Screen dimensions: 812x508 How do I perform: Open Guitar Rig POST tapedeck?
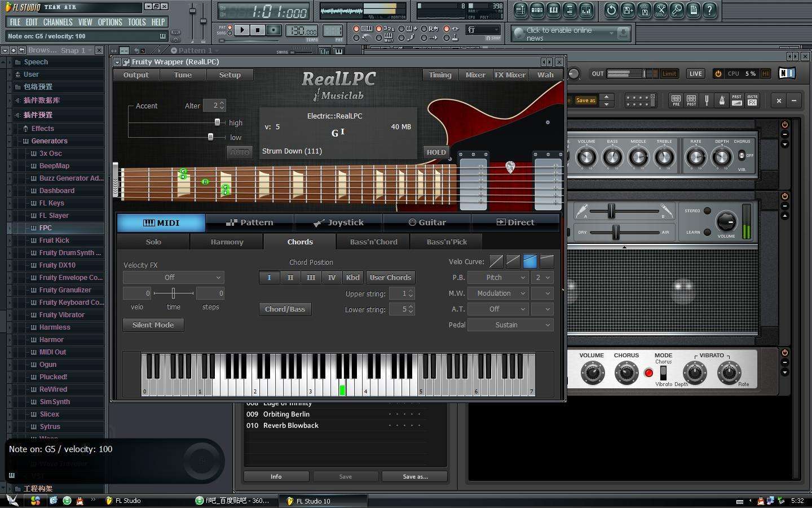691,100
